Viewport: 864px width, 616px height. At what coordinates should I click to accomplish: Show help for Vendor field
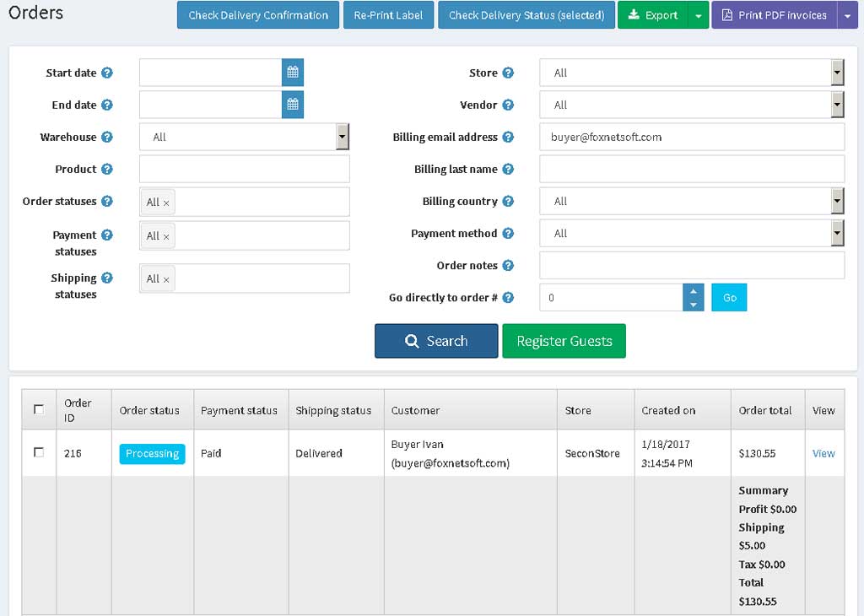pyautogui.click(x=508, y=105)
